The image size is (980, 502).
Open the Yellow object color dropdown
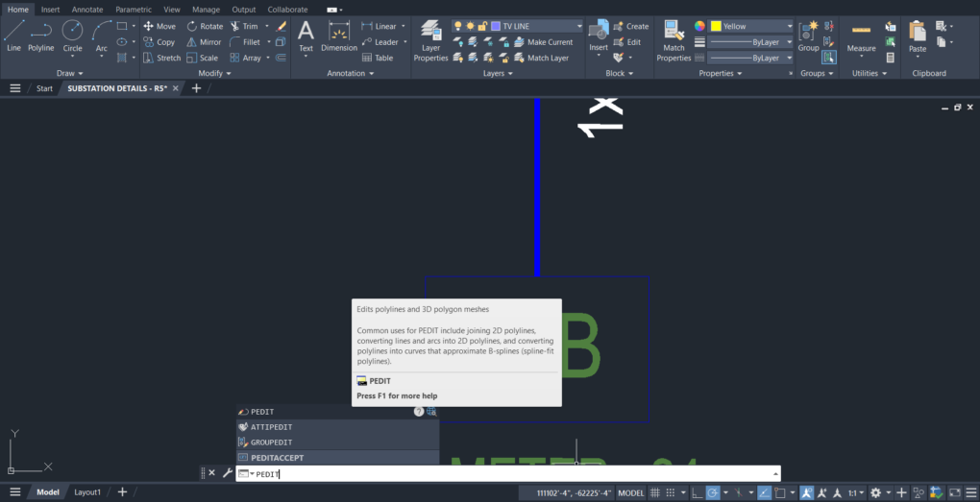[790, 26]
